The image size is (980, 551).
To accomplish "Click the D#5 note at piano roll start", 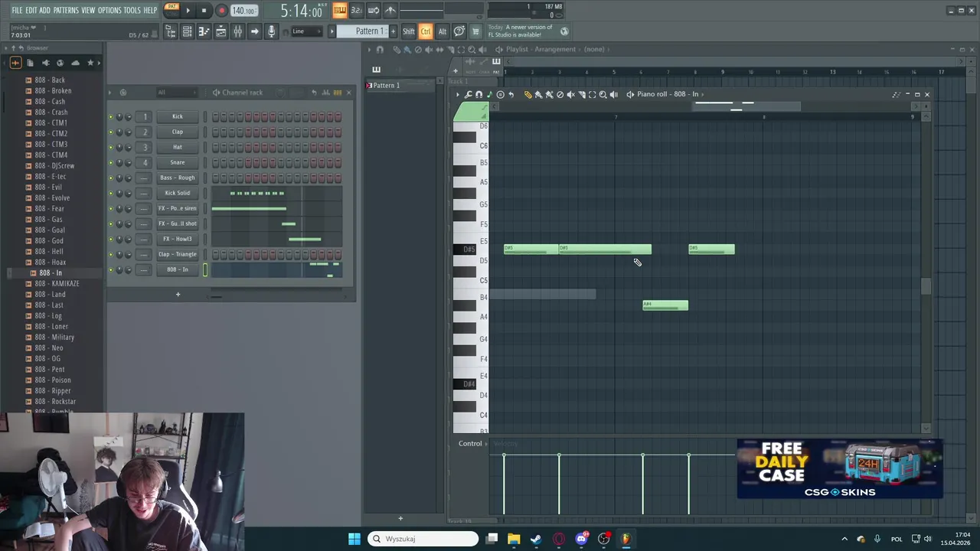I will coord(531,249).
